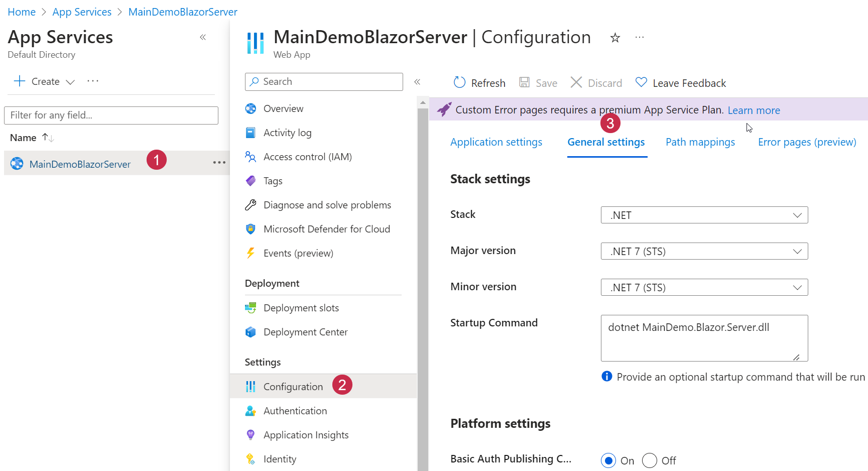Click the Authentication user icon
868x471 pixels.
251,411
